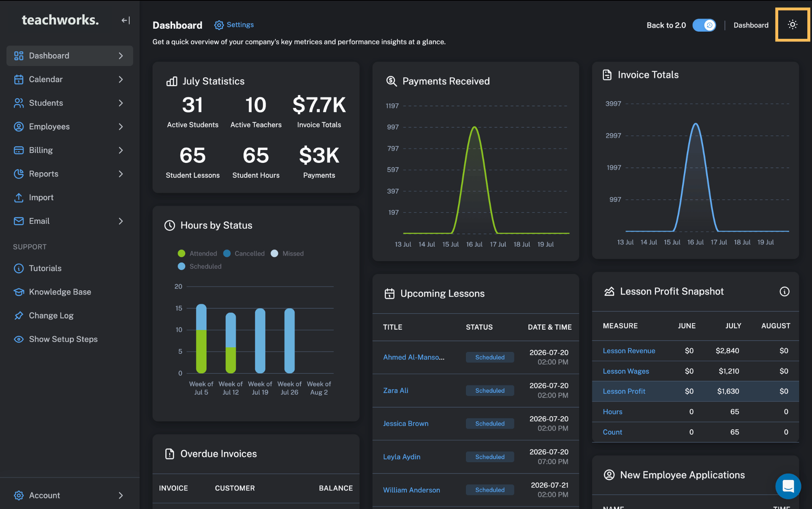Open Billing from the sidebar
This screenshot has height=509, width=812.
click(x=70, y=150)
